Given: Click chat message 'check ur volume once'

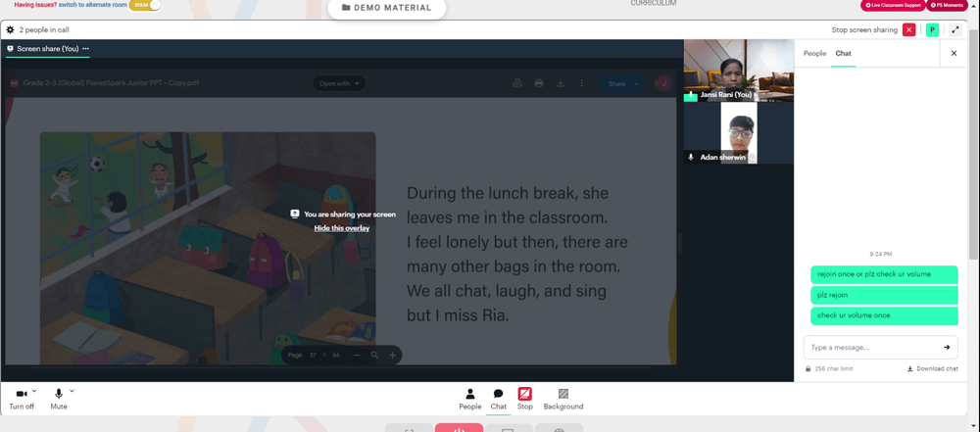Looking at the screenshot, I should pyautogui.click(x=884, y=315).
